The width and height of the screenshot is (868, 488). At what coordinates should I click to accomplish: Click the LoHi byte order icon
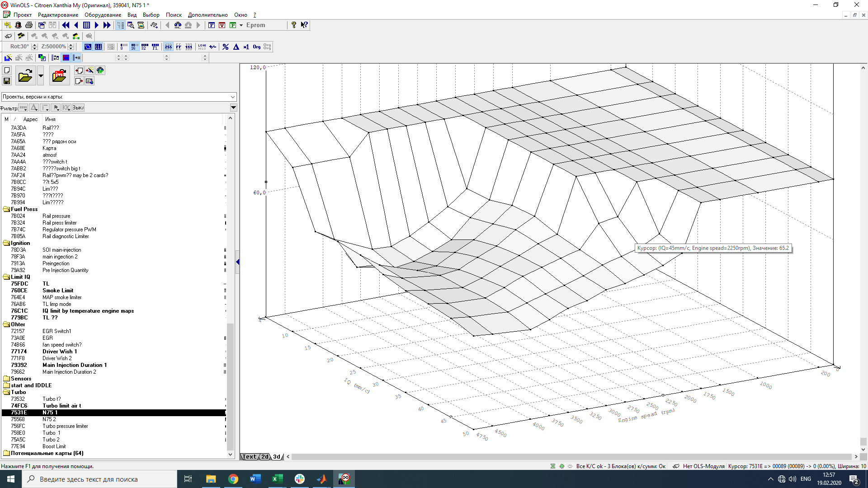pos(202,47)
